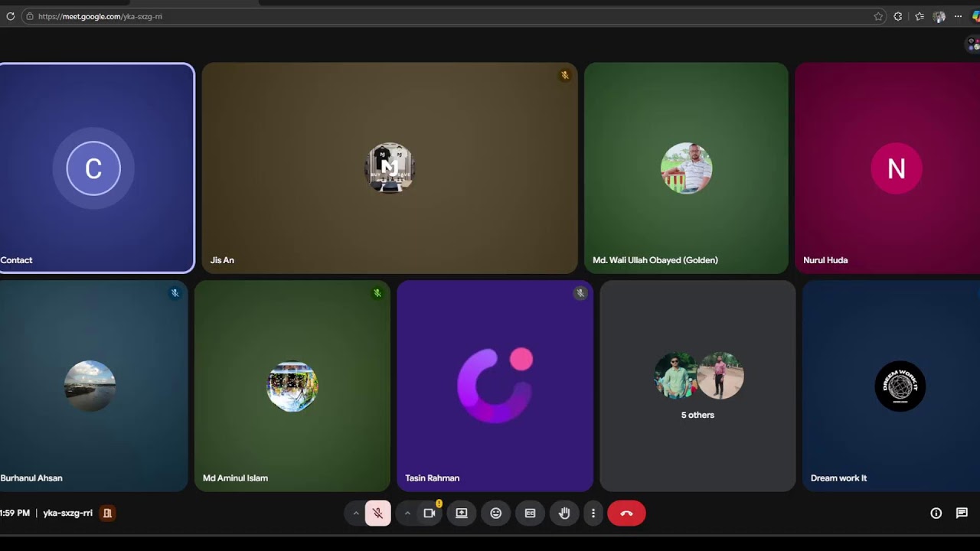Image resolution: width=980 pixels, height=551 pixels.
Task: Click Tasin Rahman's purple logo avatar
Action: coord(495,386)
